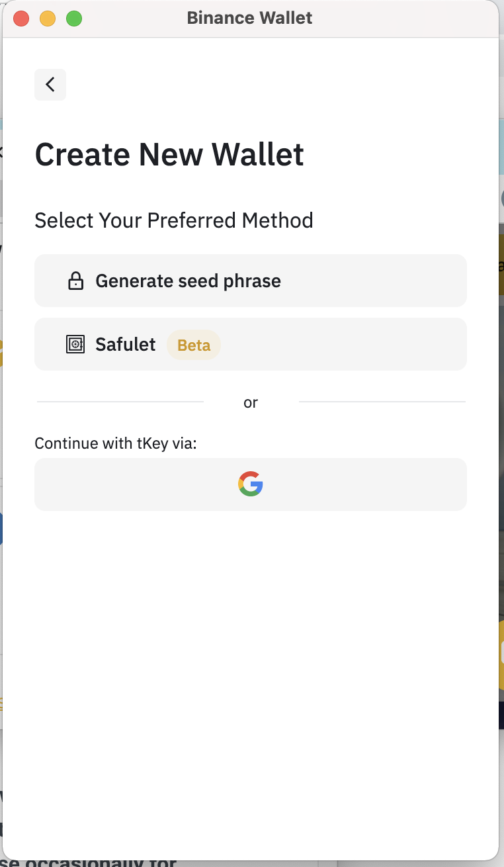Click the divider line right of "or"

pos(382,402)
